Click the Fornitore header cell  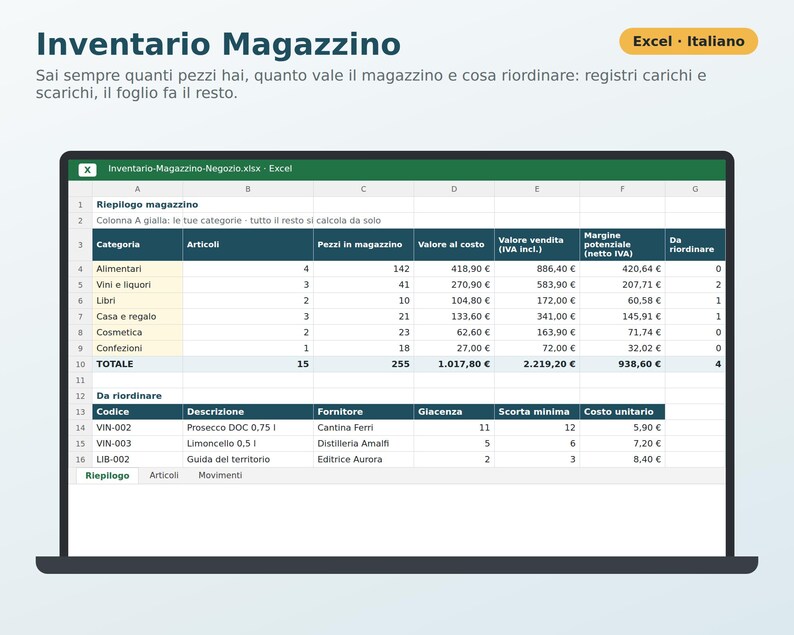(364, 412)
